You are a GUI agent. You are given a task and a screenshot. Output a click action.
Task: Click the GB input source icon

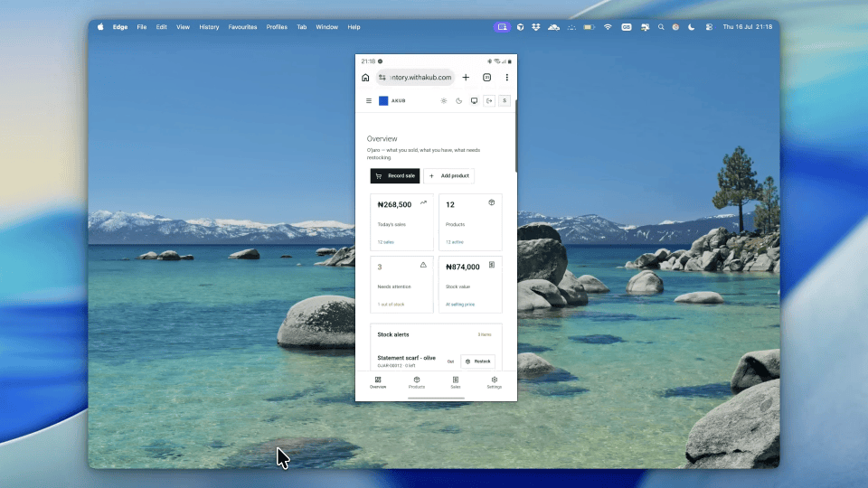pyautogui.click(x=626, y=26)
